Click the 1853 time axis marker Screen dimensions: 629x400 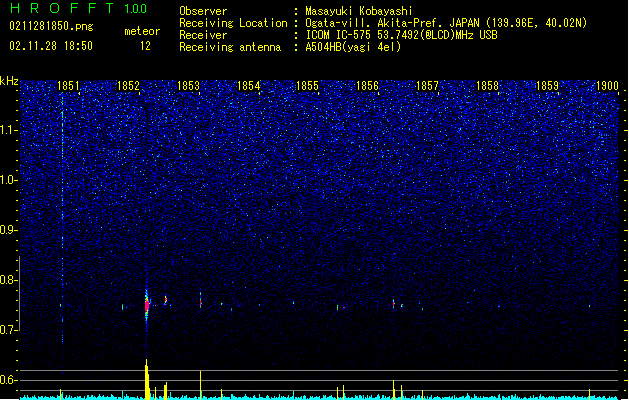click(x=188, y=86)
